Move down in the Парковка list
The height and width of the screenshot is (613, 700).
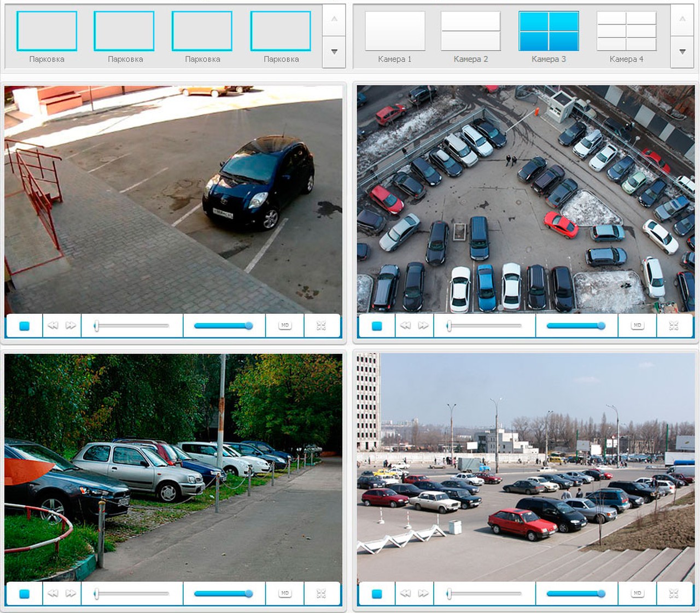point(334,52)
